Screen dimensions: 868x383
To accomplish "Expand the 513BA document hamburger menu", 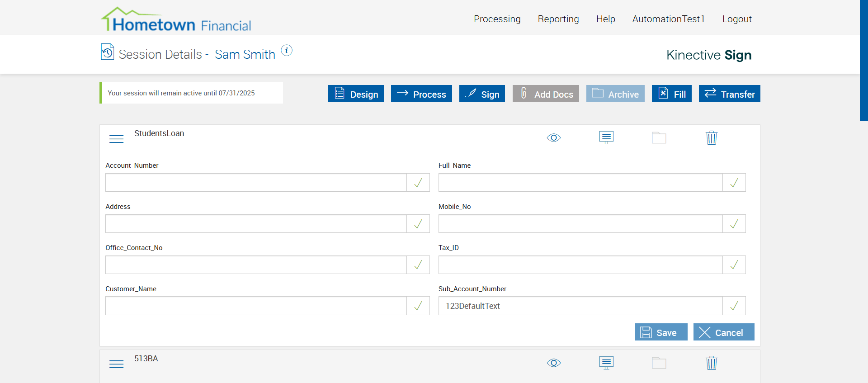I will pyautogui.click(x=116, y=364).
